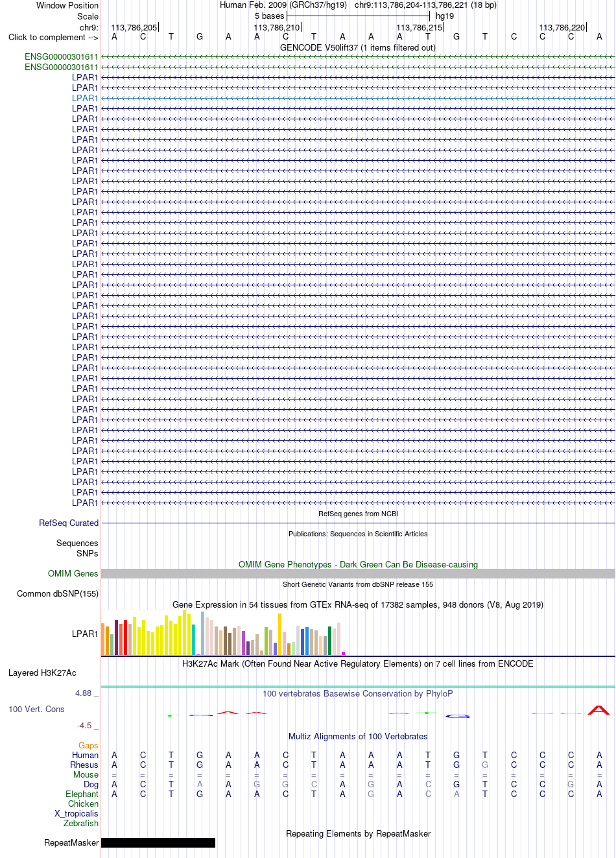Click the tall gold bar in GTEx chart
Image resolution: width=616 pixels, height=858 pixels.
point(280,634)
